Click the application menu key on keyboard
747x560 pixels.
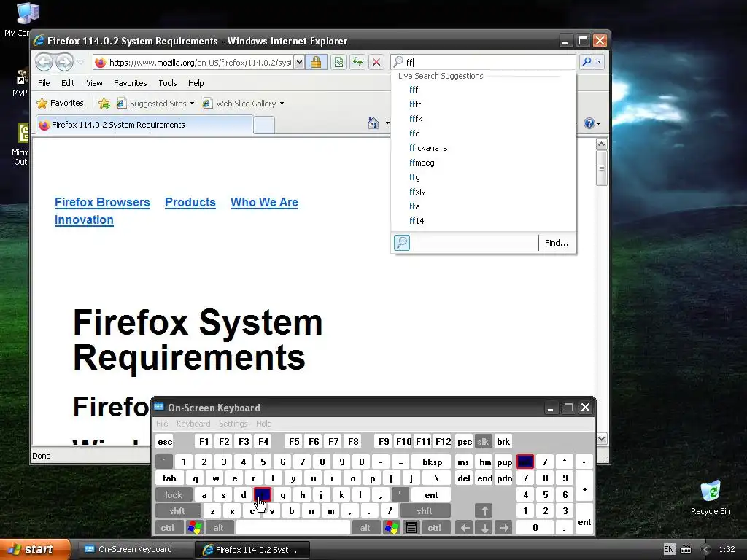coord(411,527)
